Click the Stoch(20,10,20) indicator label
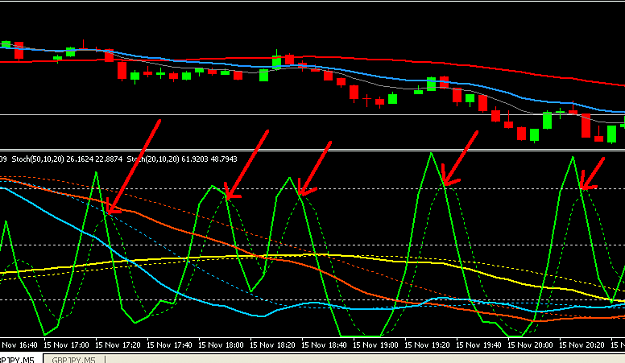The width and height of the screenshot is (625, 363). [181, 159]
